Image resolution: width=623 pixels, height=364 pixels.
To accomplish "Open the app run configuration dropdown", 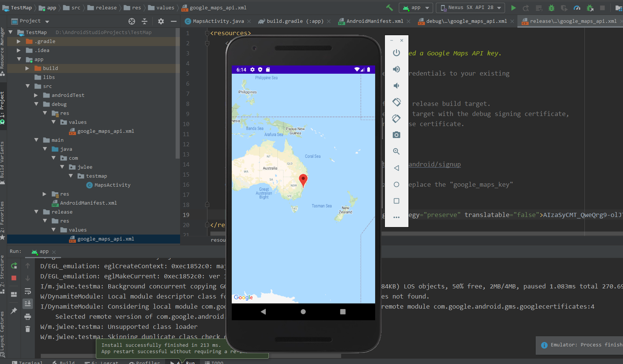I will click(x=416, y=8).
